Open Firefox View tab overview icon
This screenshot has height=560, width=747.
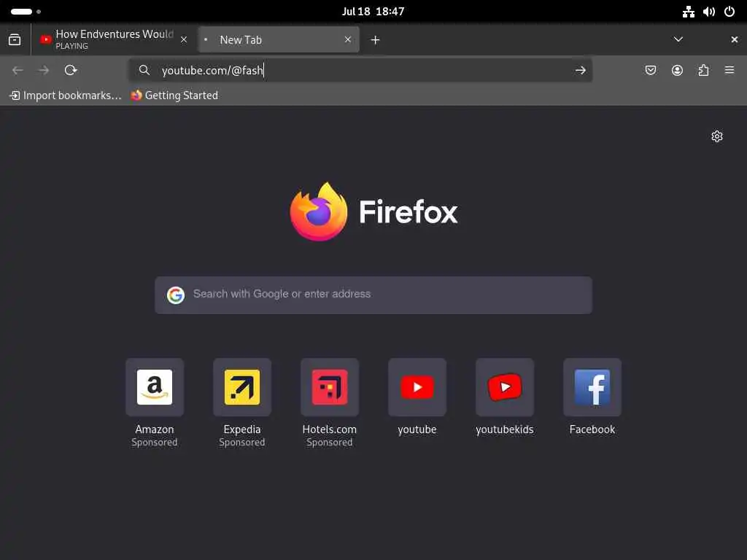point(15,39)
